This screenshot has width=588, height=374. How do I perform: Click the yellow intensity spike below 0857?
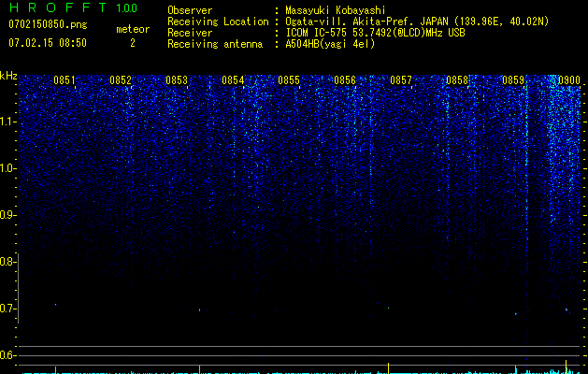pos(388,368)
